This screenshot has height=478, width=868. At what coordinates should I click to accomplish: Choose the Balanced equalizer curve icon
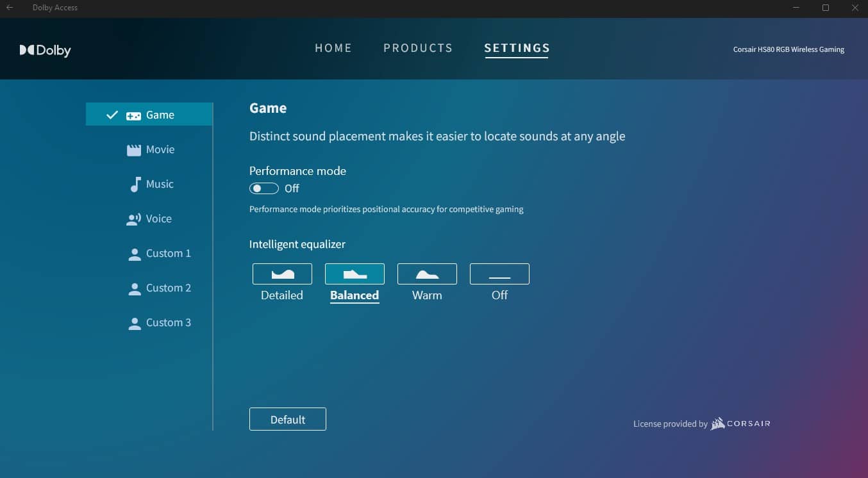(x=355, y=274)
